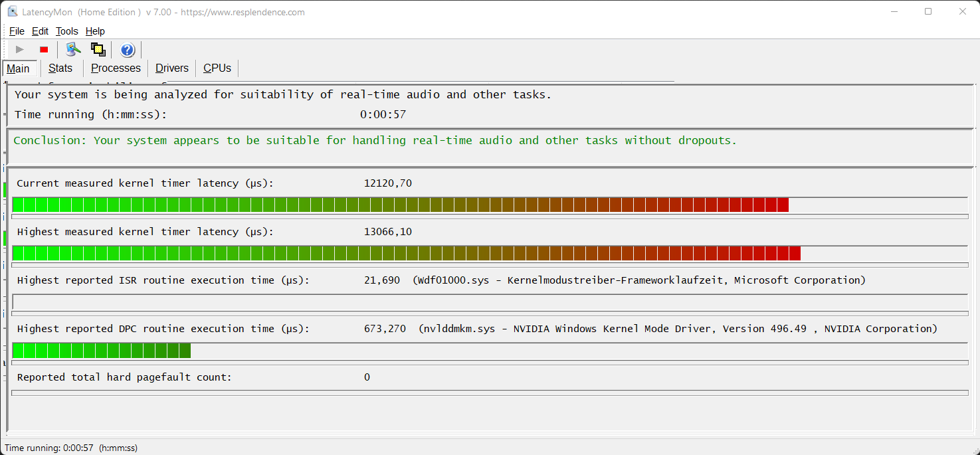
Task: Stop monitoring with the red square
Action: point(44,49)
